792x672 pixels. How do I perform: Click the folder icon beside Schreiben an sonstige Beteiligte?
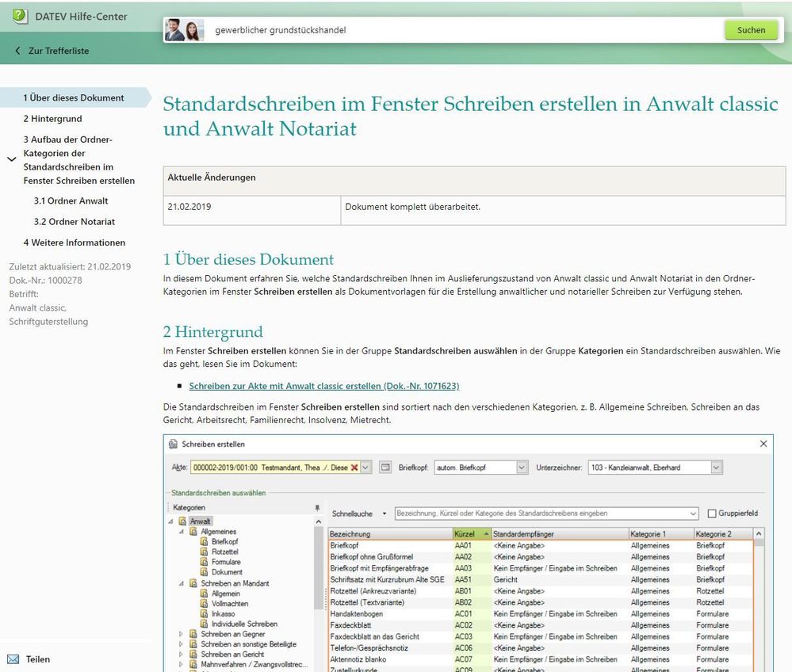(x=193, y=644)
